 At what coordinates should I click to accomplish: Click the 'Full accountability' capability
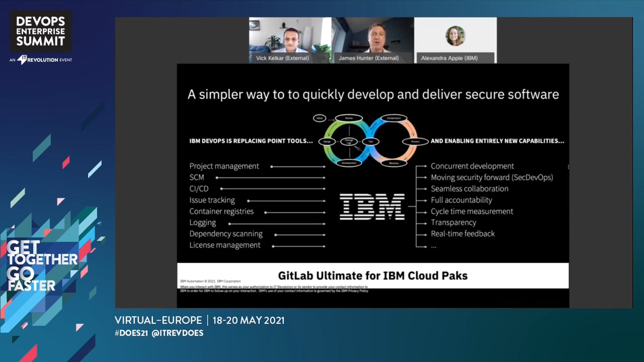click(x=462, y=200)
